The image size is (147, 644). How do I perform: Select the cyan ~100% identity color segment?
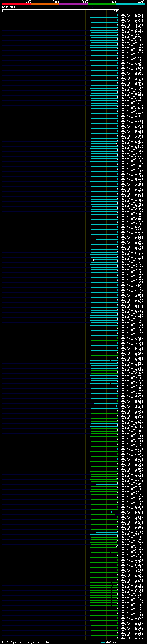(130, 4)
